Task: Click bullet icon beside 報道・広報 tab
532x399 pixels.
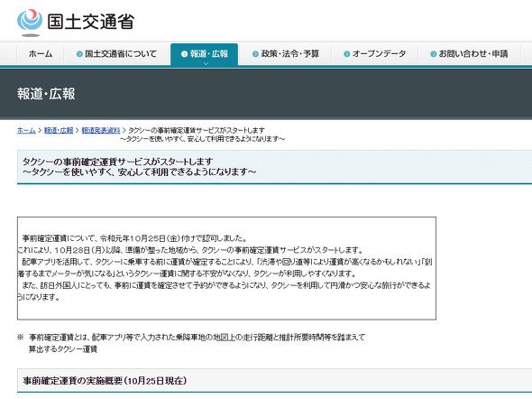Action: (x=184, y=54)
